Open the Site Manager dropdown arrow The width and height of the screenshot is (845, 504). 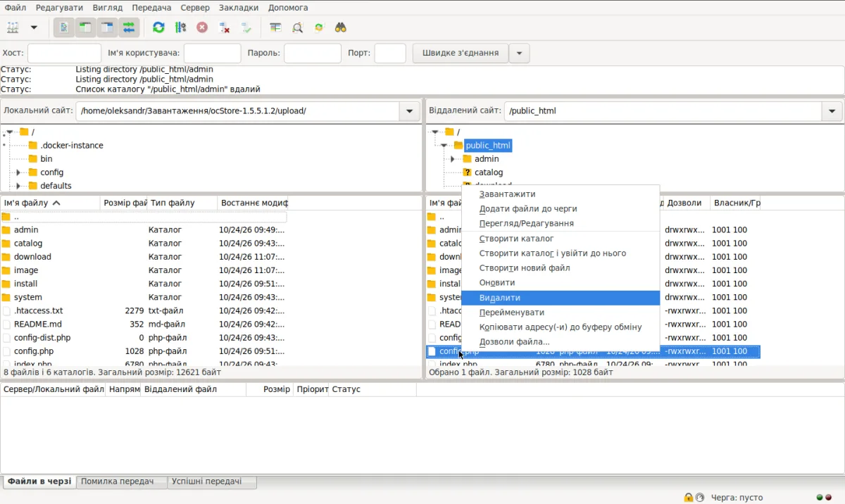pos(33,27)
